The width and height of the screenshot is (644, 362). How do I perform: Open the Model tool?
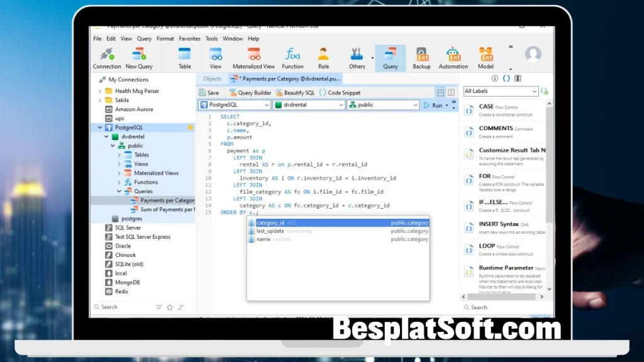[x=486, y=57]
